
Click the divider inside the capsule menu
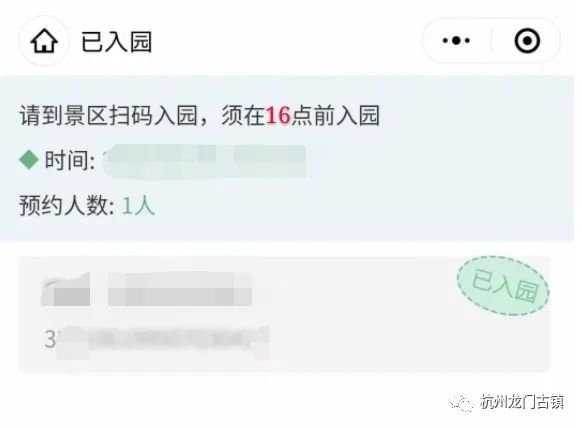(492, 40)
